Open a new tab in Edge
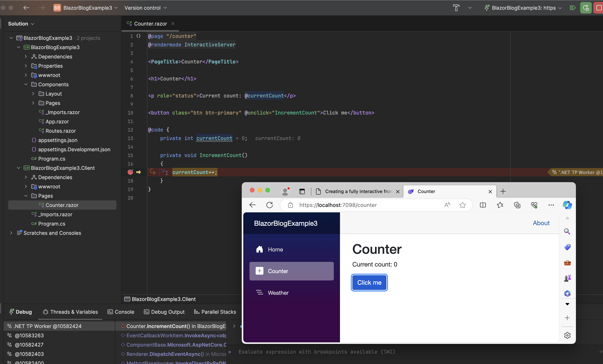Viewport: 603px width, 364px height. [x=503, y=191]
